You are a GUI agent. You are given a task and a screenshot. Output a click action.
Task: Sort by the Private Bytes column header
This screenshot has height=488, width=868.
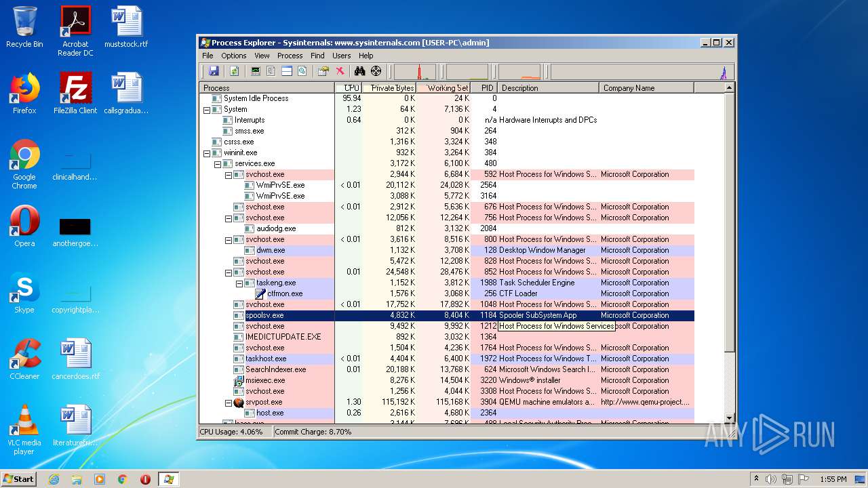389,87
